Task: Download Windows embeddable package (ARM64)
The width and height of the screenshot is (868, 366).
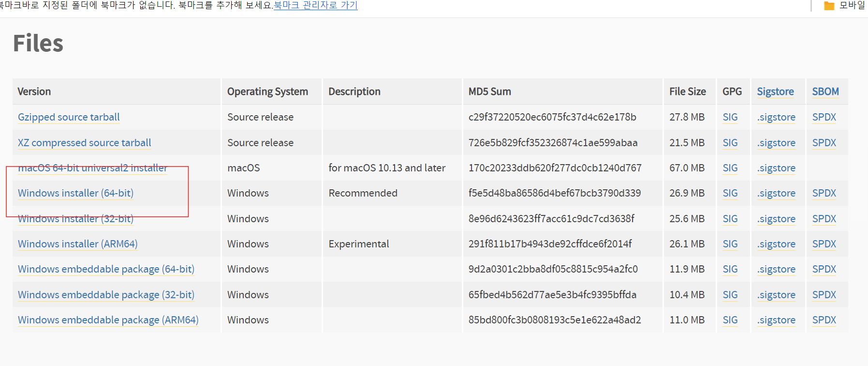Action: tap(108, 320)
